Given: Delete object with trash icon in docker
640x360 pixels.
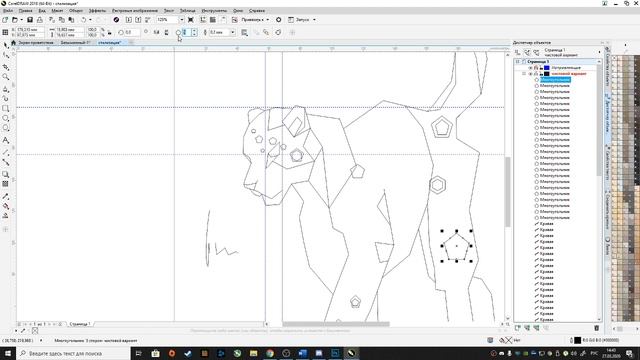Looking at the screenshot, I should click(597, 328).
